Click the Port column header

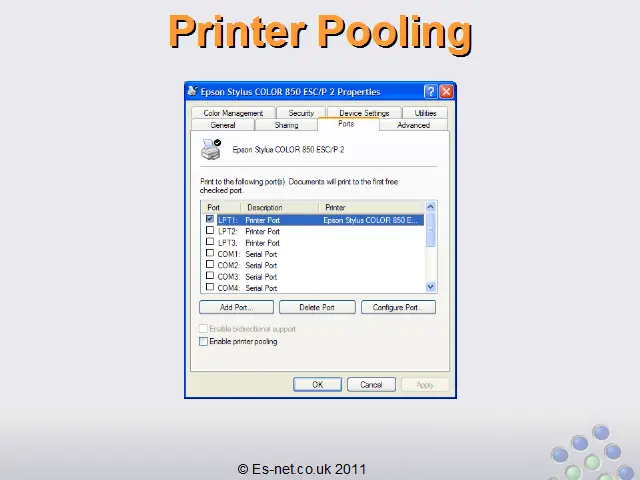(221, 207)
